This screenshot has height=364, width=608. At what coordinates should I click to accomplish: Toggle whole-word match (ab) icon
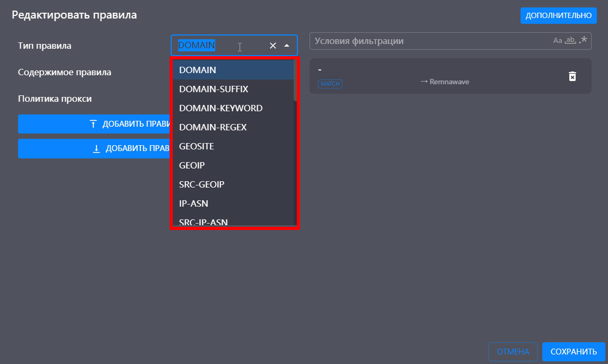(570, 40)
